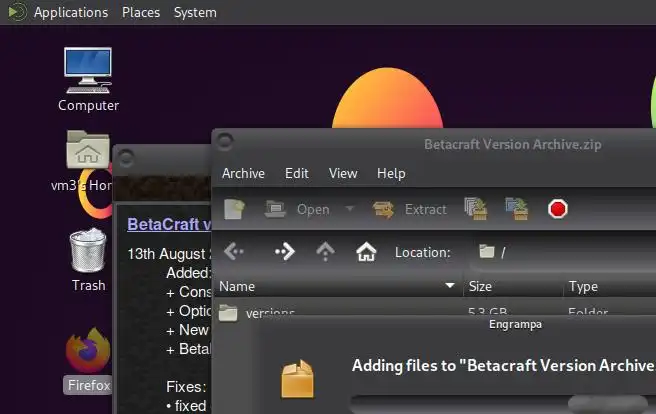Screen dimensions: 656x414
Task: Click the Open archive toolbar button
Action: 297,209
